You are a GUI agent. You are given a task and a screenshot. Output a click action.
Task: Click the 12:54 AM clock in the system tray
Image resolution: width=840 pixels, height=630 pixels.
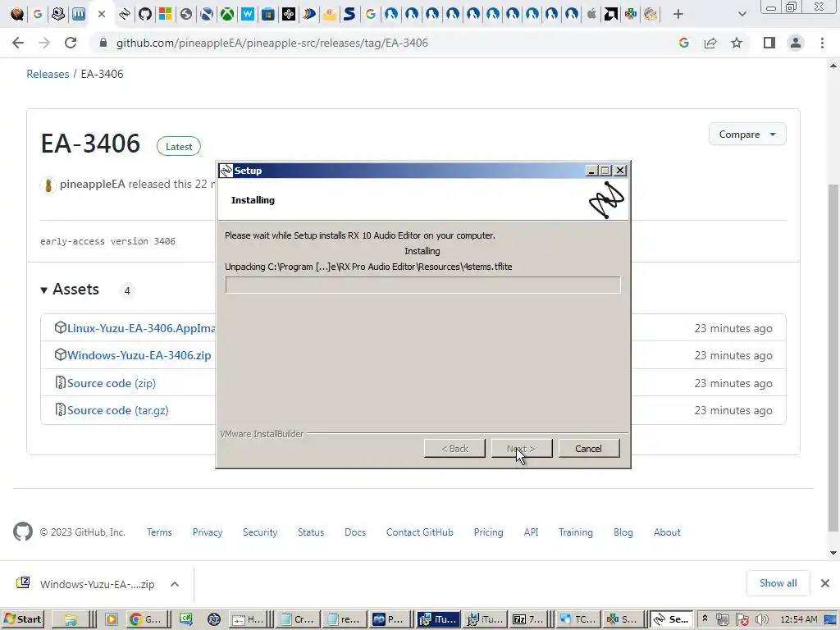click(799, 619)
